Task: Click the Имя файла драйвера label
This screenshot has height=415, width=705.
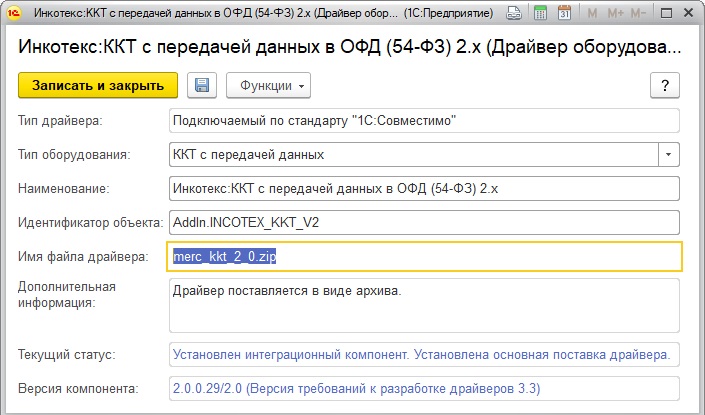Action: (83, 257)
